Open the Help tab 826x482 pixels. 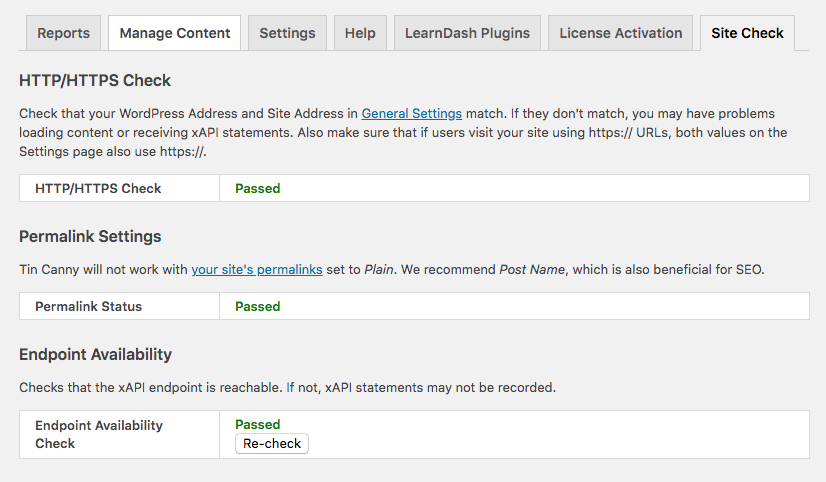click(360, 33)
